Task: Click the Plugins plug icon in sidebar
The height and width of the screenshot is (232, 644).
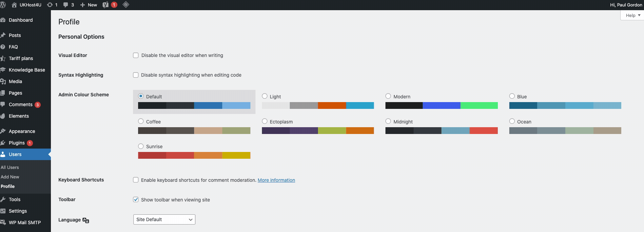Action: [3, 143]
